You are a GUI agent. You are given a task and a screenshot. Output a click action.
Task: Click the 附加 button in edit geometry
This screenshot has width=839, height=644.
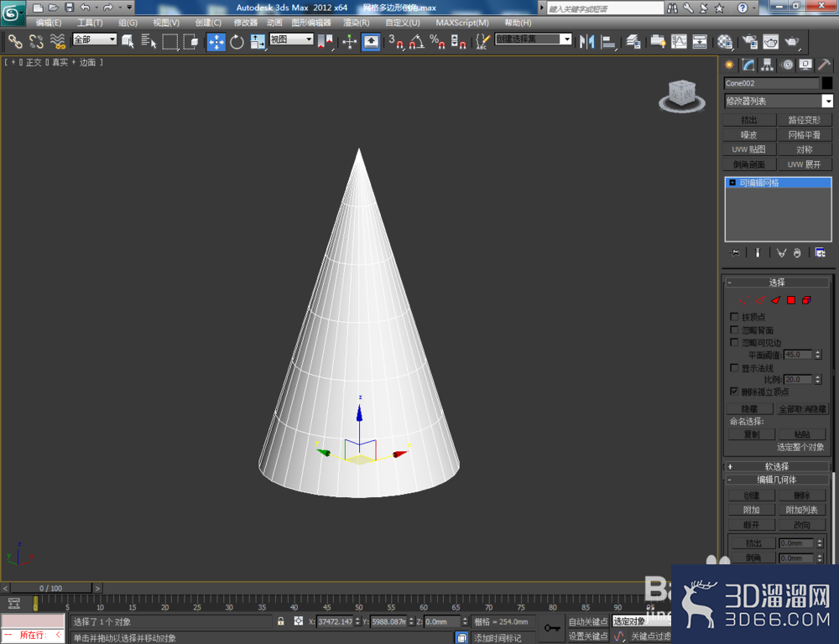[751, 511]
